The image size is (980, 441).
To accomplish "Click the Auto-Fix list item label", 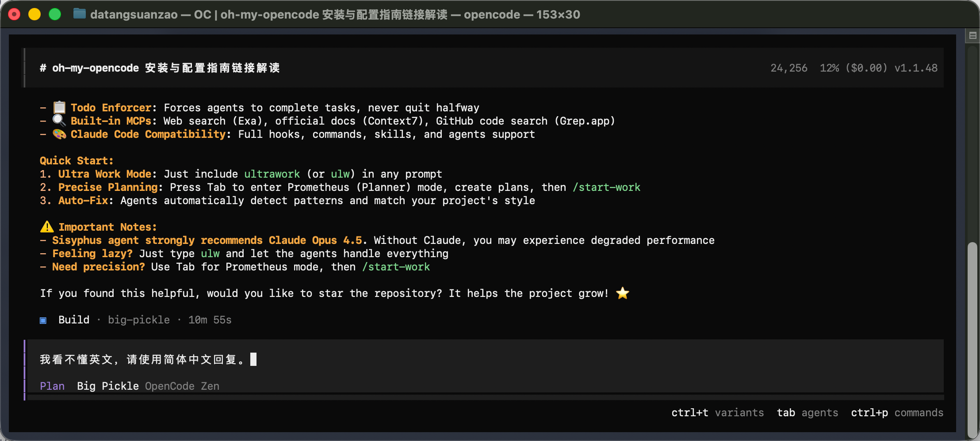I will 83,200.
